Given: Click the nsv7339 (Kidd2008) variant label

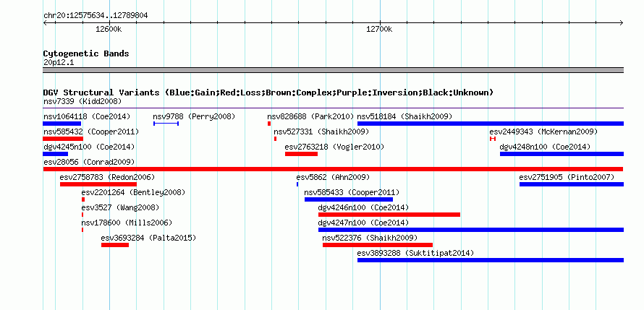Looking at the screenshot, I should click(82, 101).
